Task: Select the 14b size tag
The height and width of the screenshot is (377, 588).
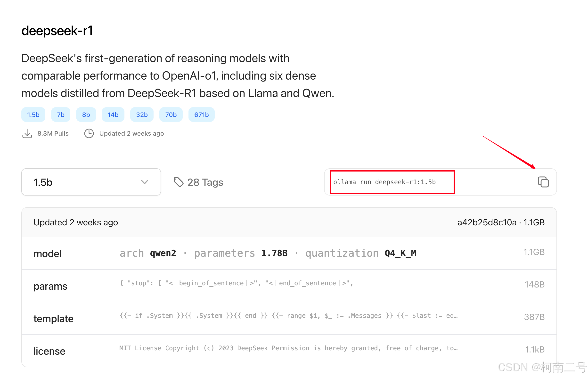Action: tap(113, 115)
